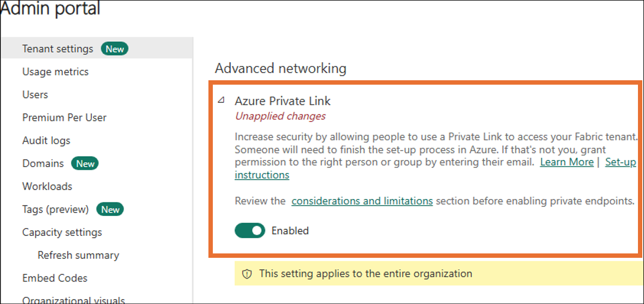644x304 pixels.
Task: Open Capacity settings
Action: pyautogui.click(x=62, y=233)
